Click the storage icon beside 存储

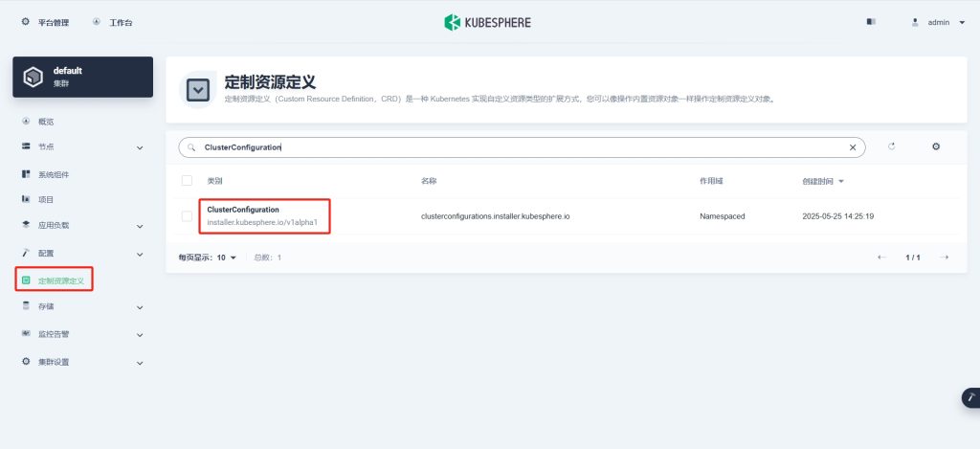coord(26,305)
